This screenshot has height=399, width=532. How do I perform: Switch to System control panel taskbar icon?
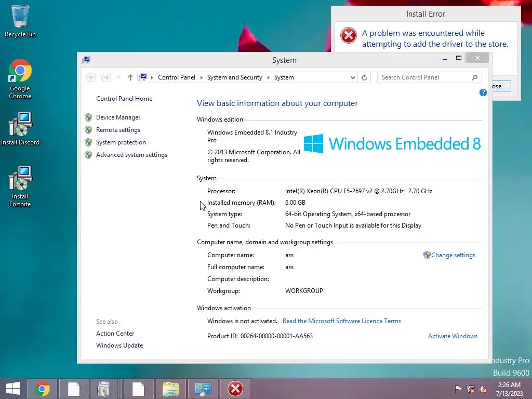pyautogui.click(x=203, y=389)
